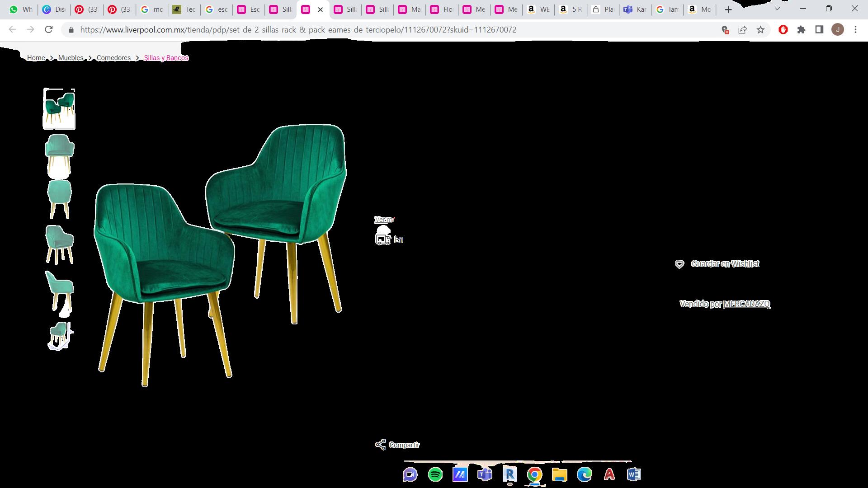Bookmark this page with the star icon
This screenshot has height=488, width=868.
pos(760,30)
